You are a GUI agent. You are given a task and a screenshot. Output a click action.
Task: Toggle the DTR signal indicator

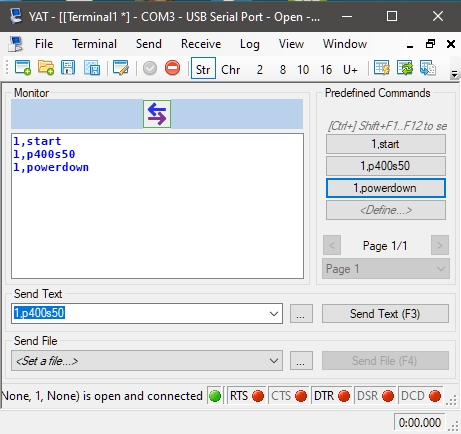(332, 396)
